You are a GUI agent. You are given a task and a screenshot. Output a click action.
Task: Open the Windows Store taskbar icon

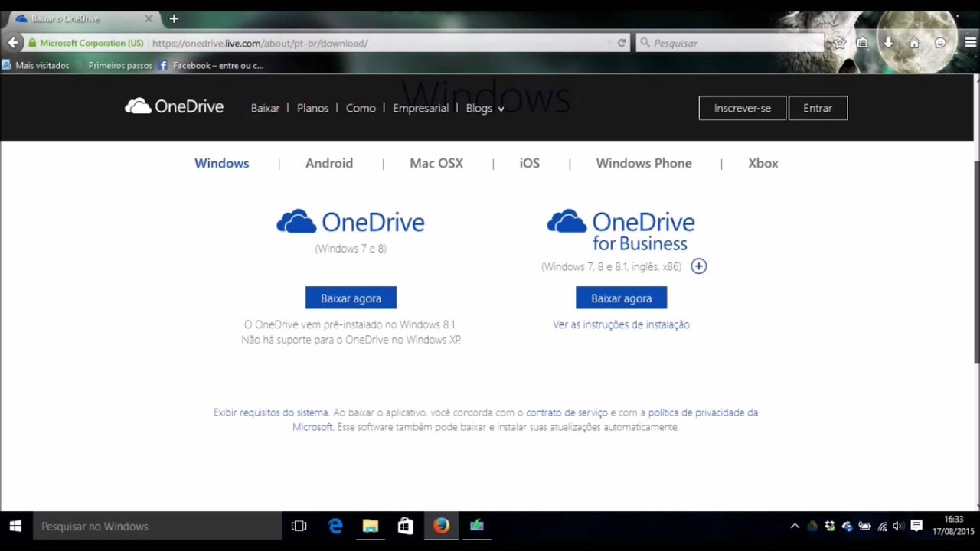pos(406,527)
